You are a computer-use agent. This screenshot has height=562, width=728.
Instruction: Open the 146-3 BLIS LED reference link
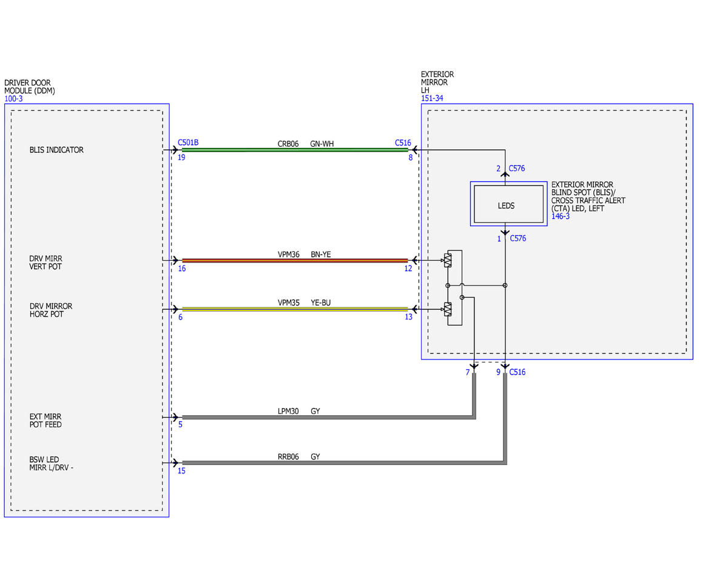point(561,216)
